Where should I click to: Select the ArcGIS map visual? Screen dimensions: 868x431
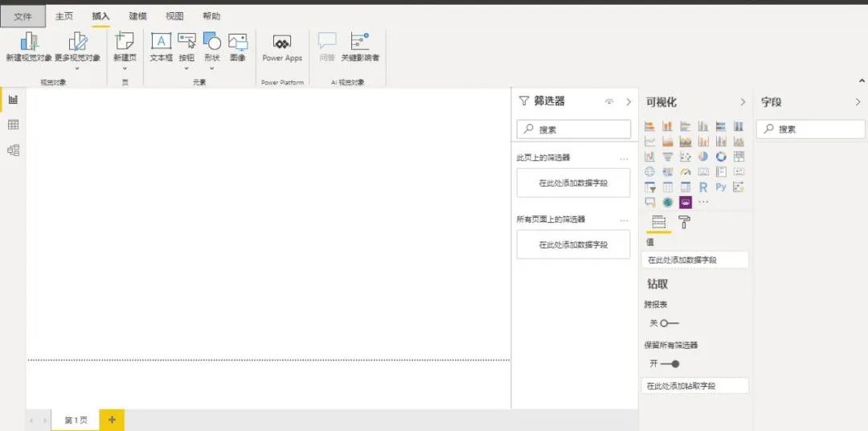(668, 202)
